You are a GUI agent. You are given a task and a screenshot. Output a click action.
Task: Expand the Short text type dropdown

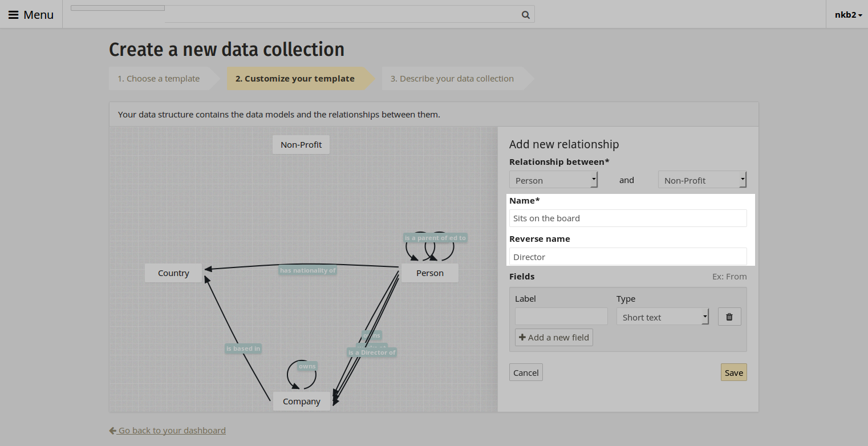pyautogui.click(x=663, y=317)
